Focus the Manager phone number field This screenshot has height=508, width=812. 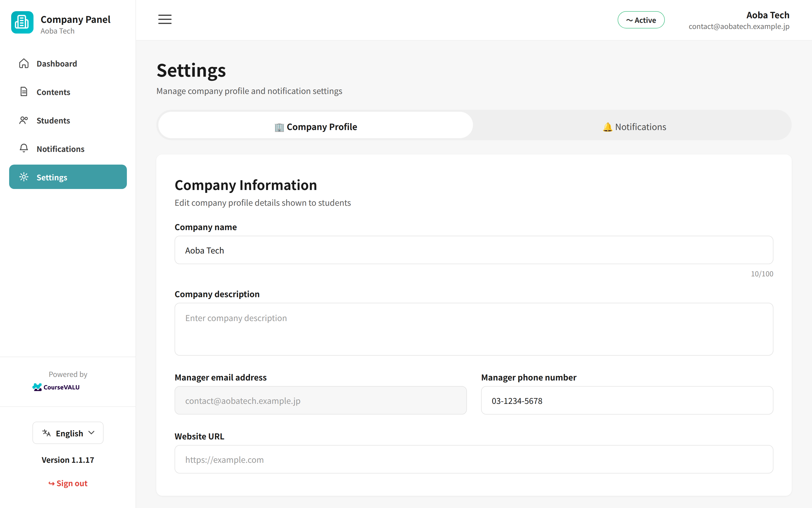[x=627, y=401]
